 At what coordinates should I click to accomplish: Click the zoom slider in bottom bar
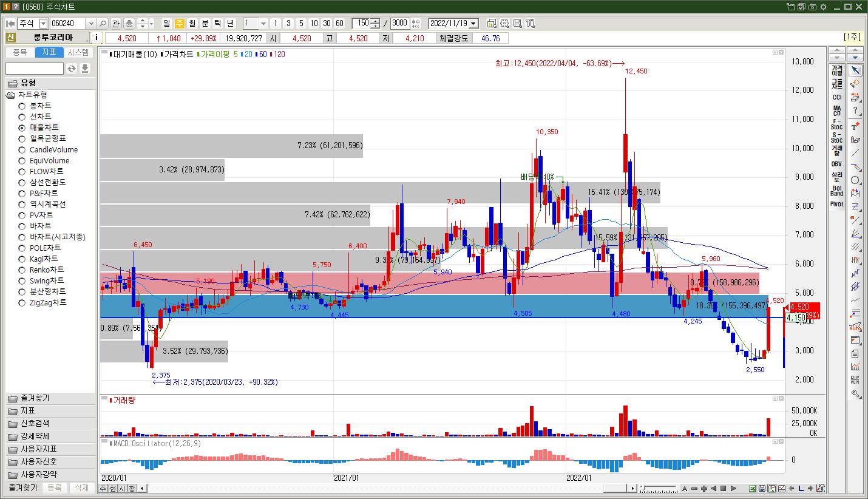[659, 489]
